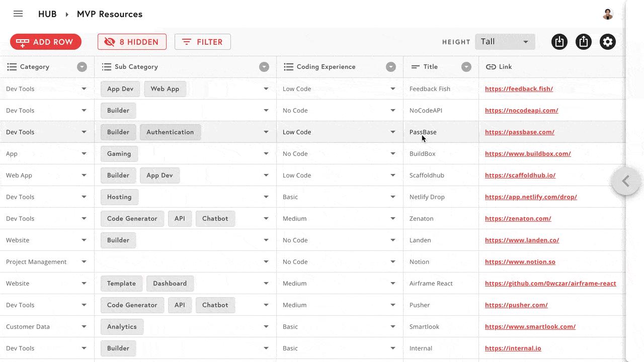Viewport: 644px width, 362px height.
Task: Open the Filter button
Action: click(203, 42)
